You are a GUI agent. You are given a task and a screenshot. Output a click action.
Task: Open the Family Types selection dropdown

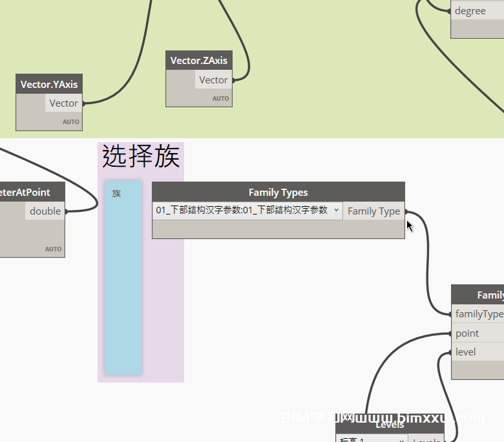[336, 211]
